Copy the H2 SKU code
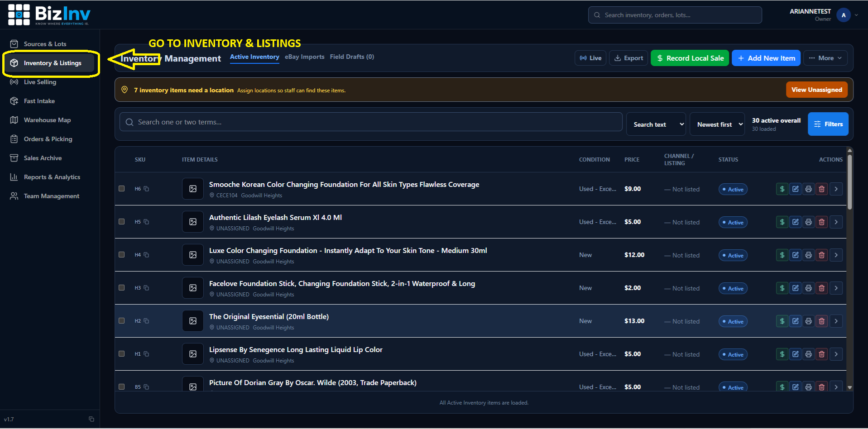The width and height of the screenshot is (868, 429). click(x=146, y=321)
